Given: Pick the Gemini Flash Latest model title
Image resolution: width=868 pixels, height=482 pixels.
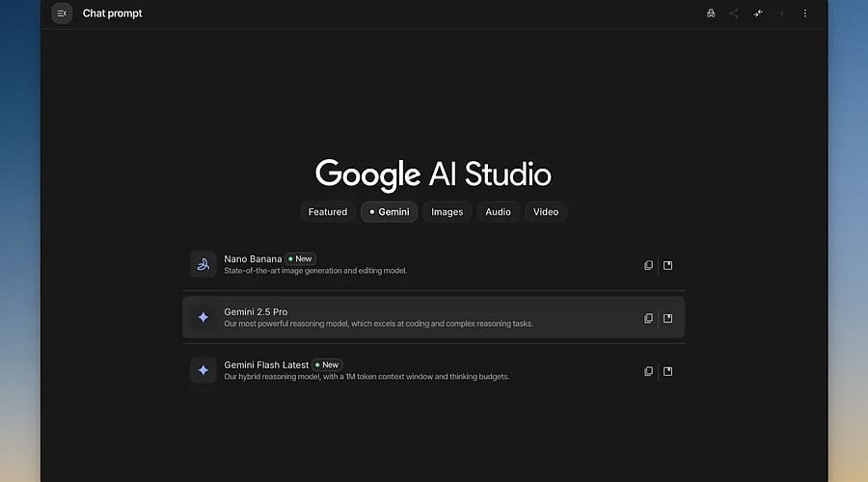Looking at the screenshot, I should 266,365.
